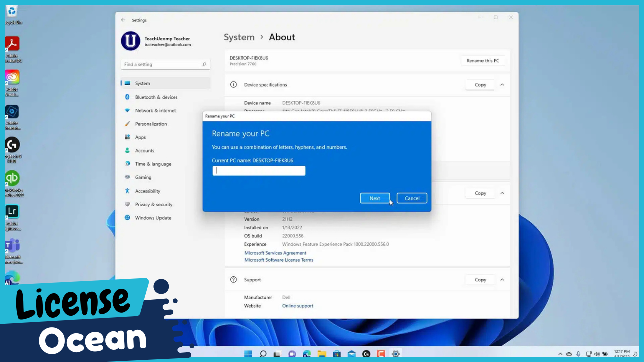
Task: Click Next in the Rename dialog
Action: click(x=375, y=198)
